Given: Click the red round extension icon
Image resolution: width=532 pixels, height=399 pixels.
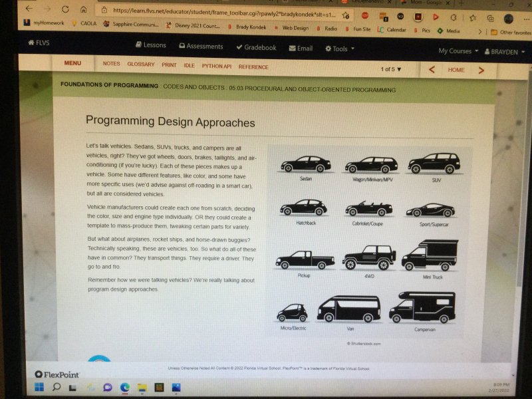Looking at the screenshot, I should (x=365, y=15).
